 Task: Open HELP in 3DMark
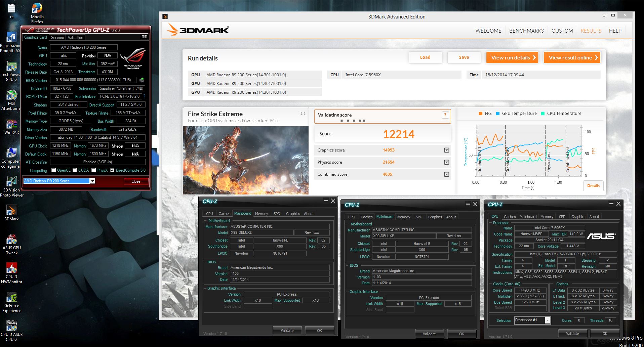[x=615, y=31]
